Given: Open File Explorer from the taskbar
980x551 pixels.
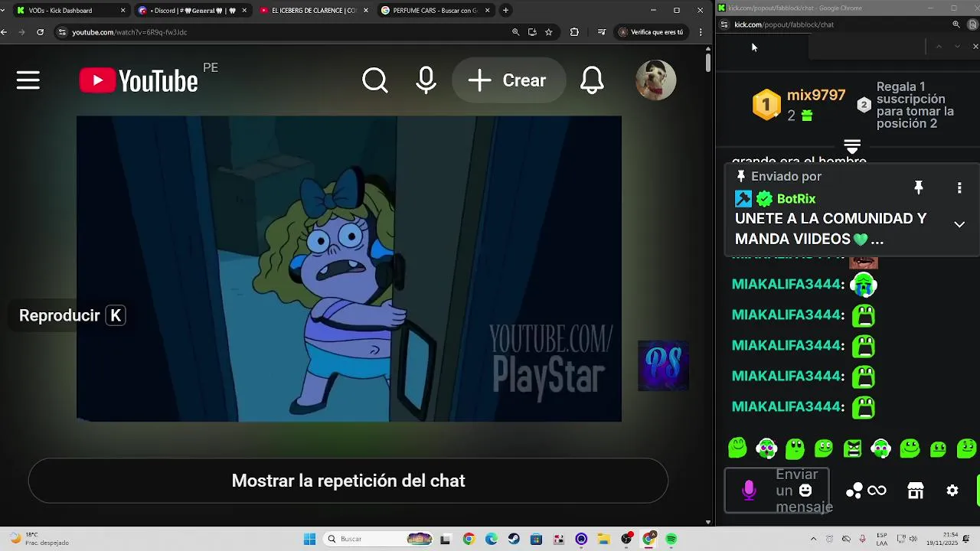Looking at the screenshot, I should [x=604, y=539].
